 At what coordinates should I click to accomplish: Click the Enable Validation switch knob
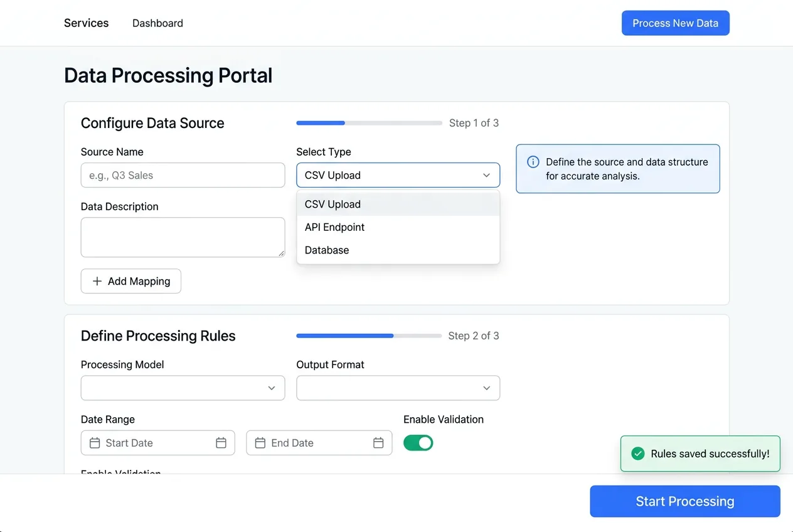[x=425, y=443]
